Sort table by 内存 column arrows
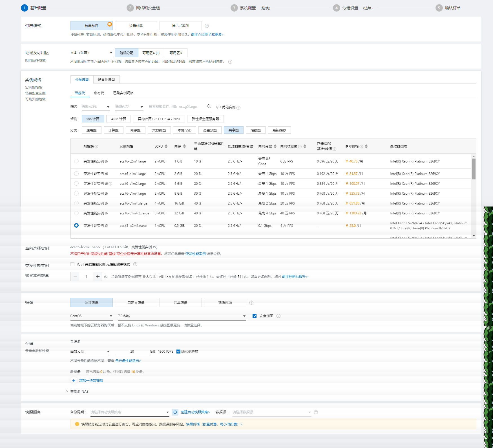 coord(184,146)
